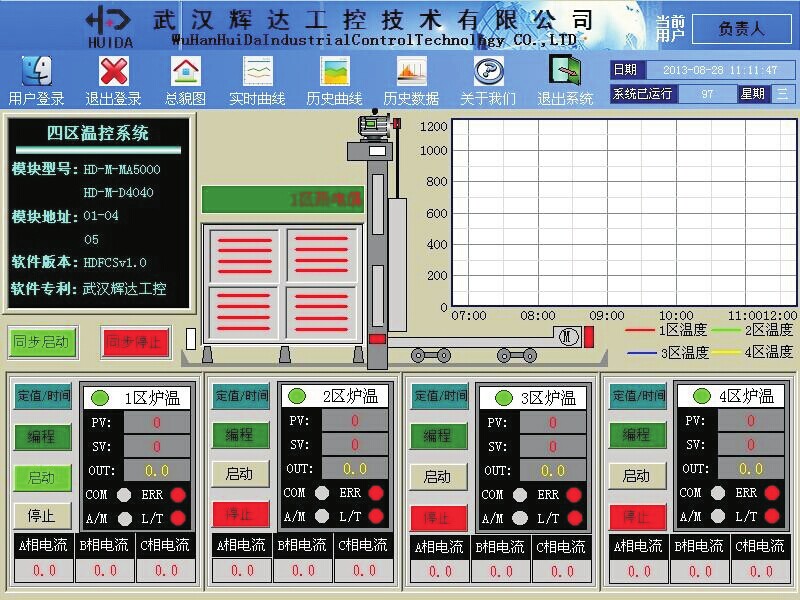The height and width of the screenshot is (600, 800).
Task: Open the 历史曲线 history curve icon
Action: pyautogui.click(x=334, y=71)
